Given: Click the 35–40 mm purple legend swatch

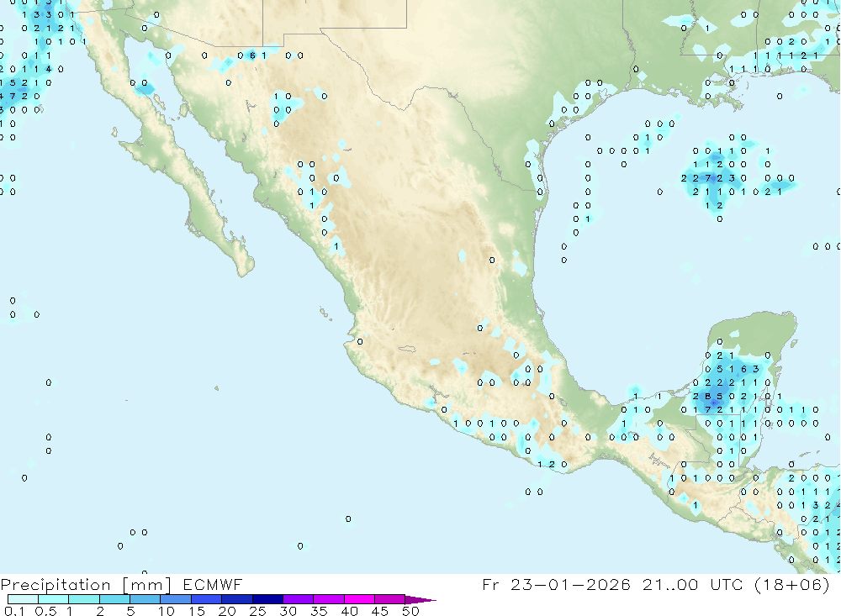Looking at the screenshot, I should pos(329,599).
